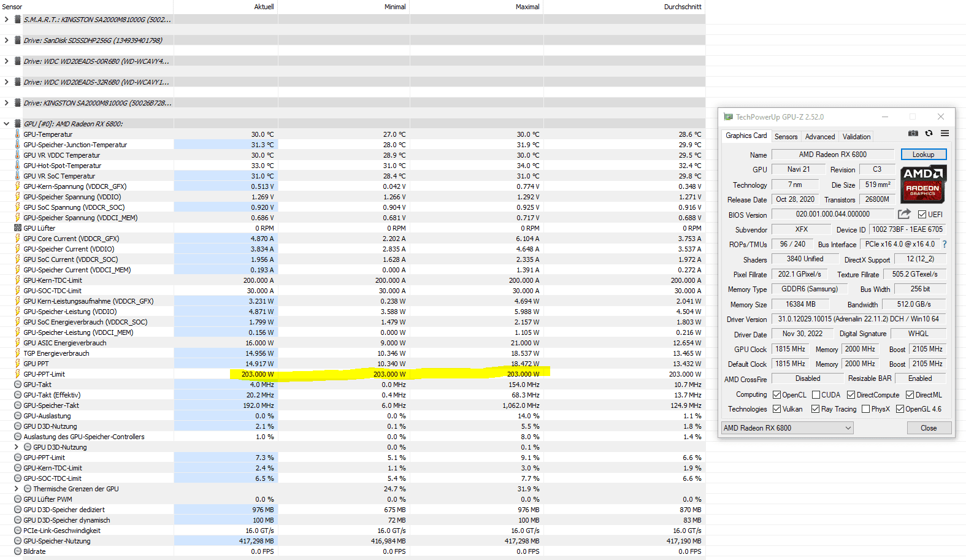
Task: Click circle icon of GPU-Speicher-Nutzung row
Action: point(18,541)
